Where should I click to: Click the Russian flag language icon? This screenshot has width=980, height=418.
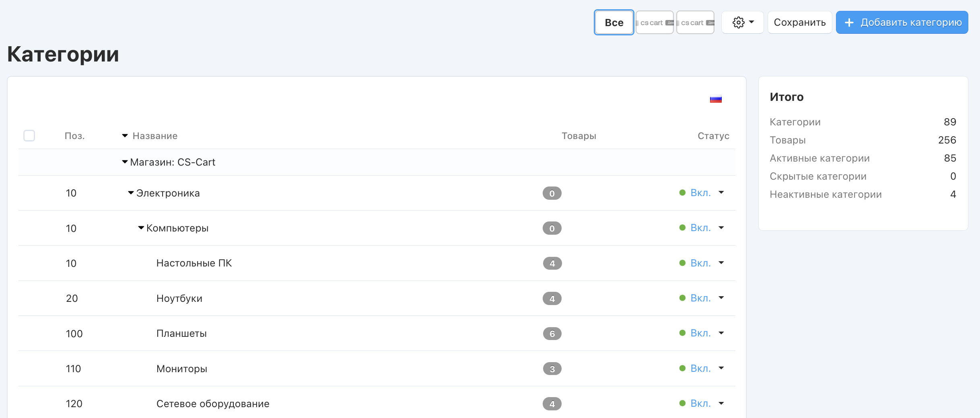[x=715, y=99]
